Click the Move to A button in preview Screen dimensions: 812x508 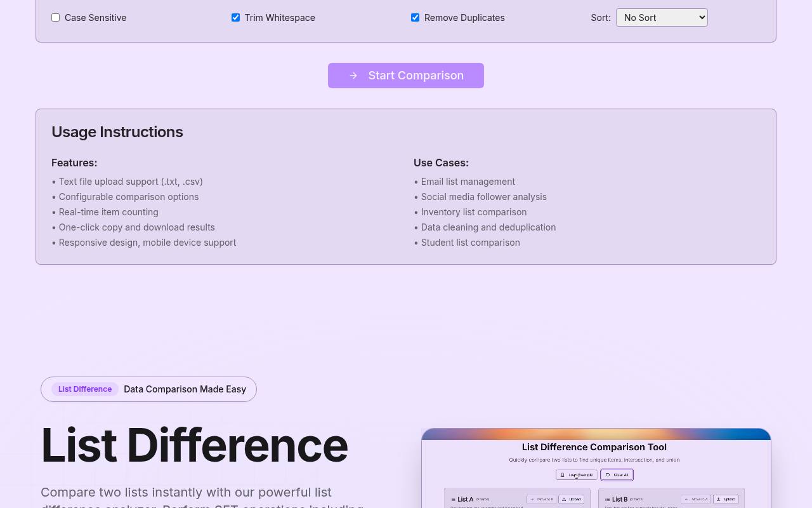[696, 499]
